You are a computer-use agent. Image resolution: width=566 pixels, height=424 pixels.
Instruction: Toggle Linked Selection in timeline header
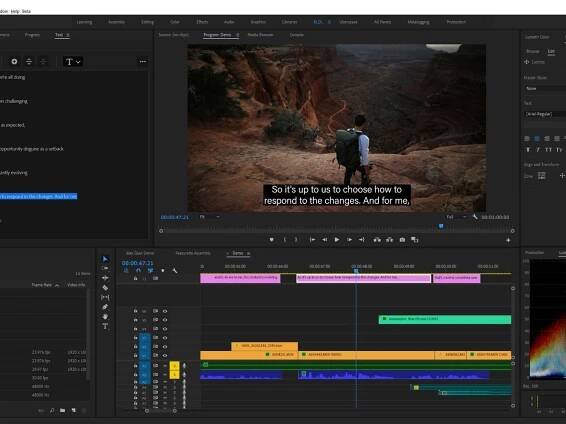click(151, 270)
